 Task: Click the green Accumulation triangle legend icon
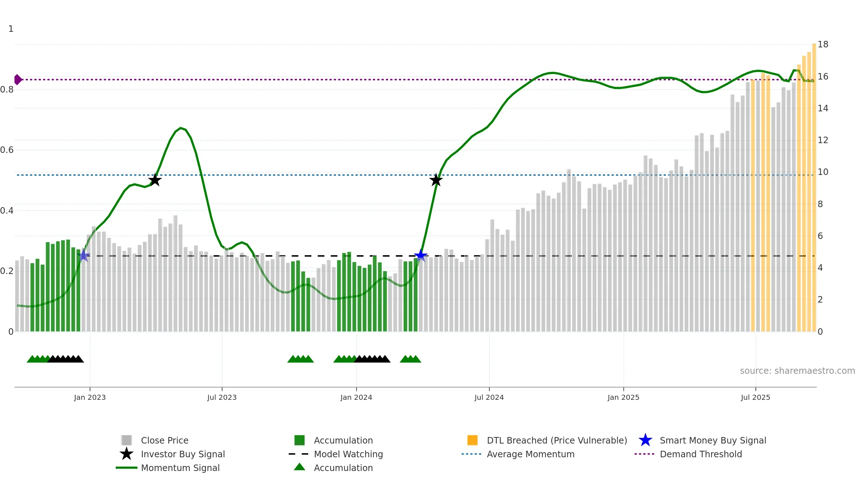click(x=299, y=467)
